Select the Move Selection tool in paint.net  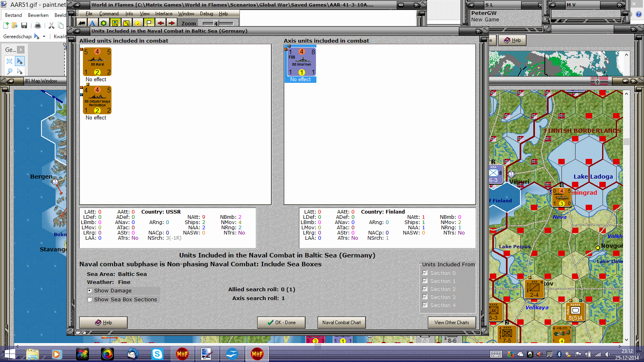20,71
